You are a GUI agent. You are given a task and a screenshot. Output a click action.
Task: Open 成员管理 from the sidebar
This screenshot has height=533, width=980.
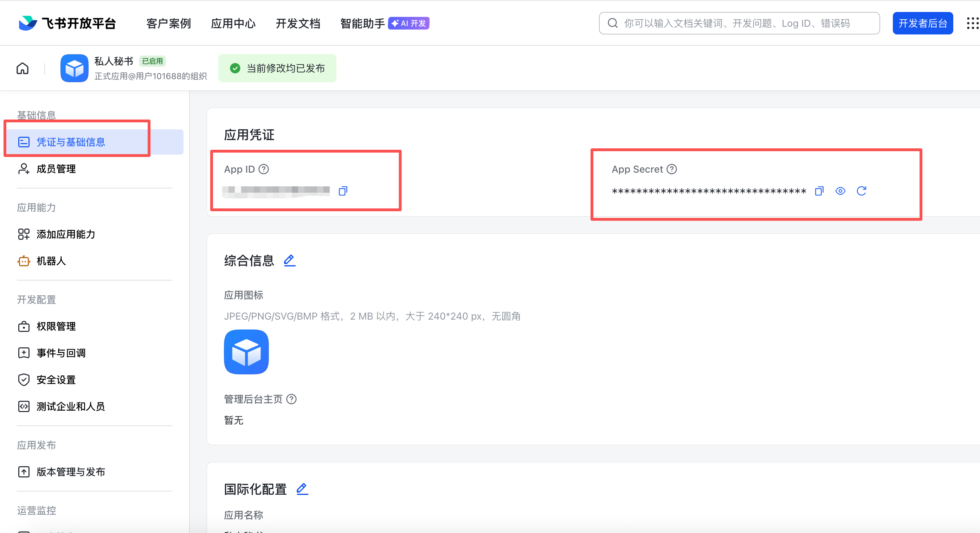[56, 169]
